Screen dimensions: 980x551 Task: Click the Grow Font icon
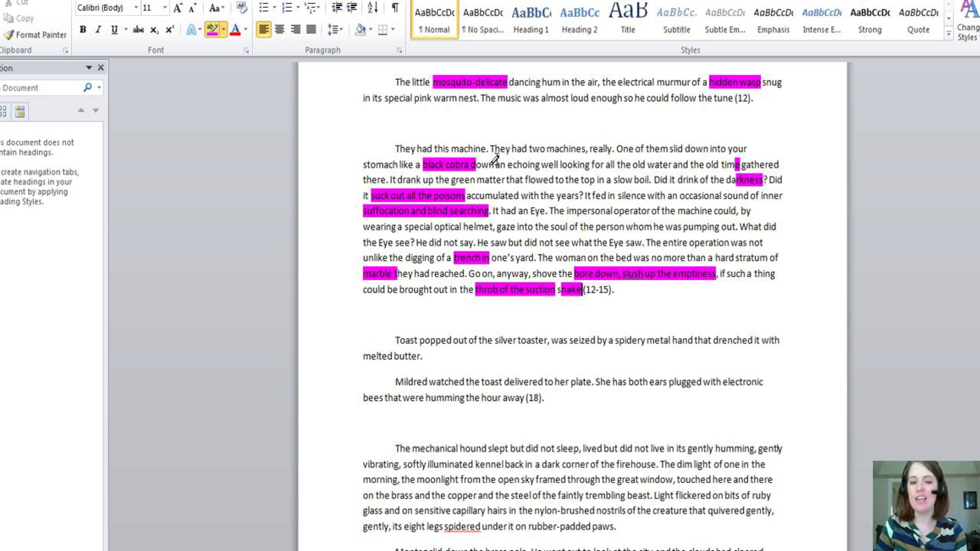178,7
